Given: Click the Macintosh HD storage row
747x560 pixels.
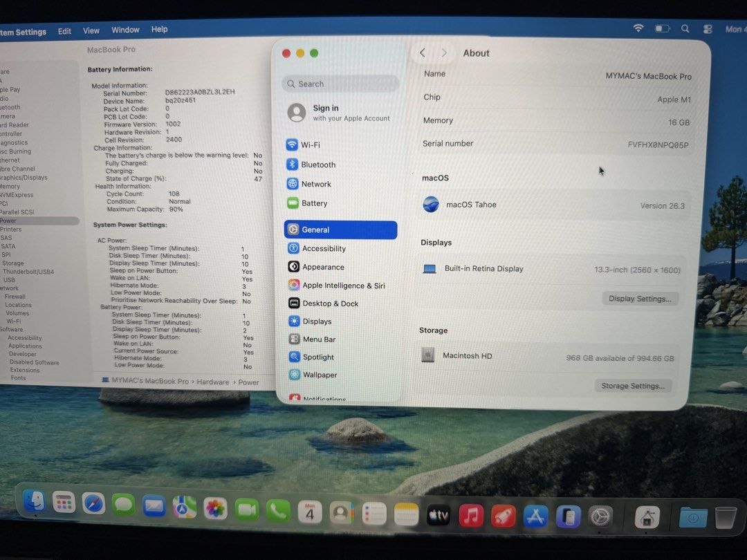Looking at the screenshot, I should [x=548, y=357].
